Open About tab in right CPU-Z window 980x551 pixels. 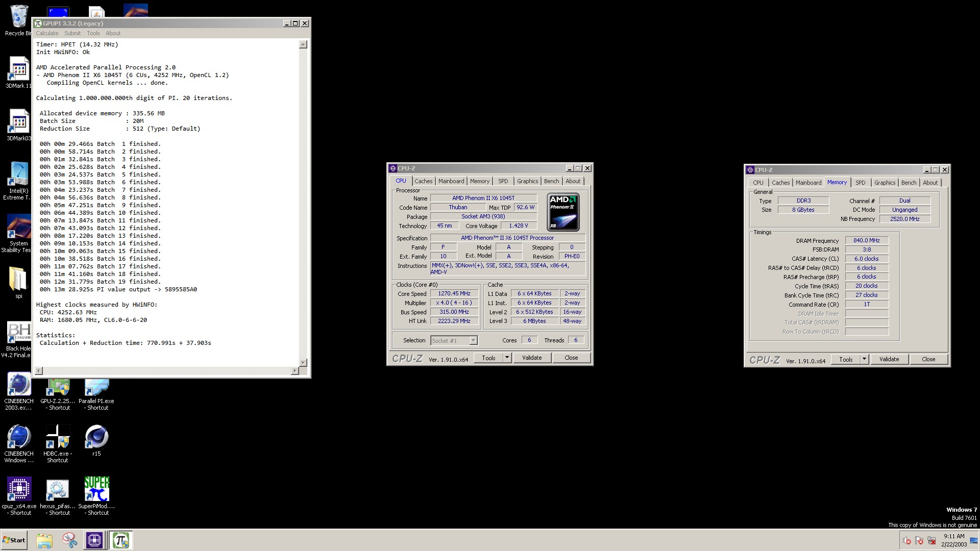[930, 183]
